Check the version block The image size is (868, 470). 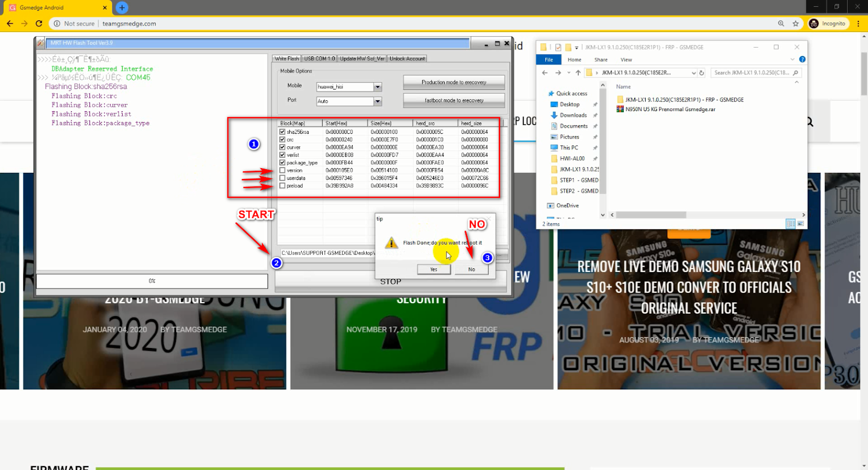282,170
